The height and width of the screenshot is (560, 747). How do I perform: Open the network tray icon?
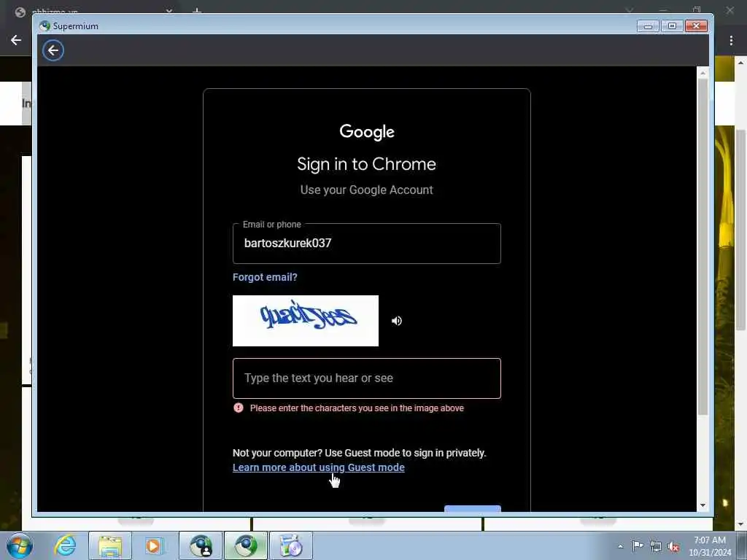(x=656, y=547)
